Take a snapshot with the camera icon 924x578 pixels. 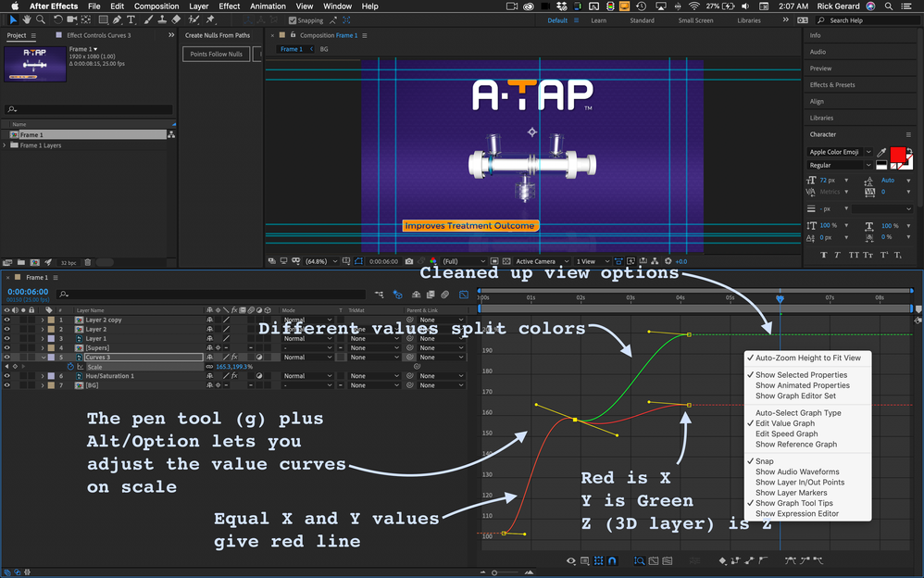pos(409,262)
